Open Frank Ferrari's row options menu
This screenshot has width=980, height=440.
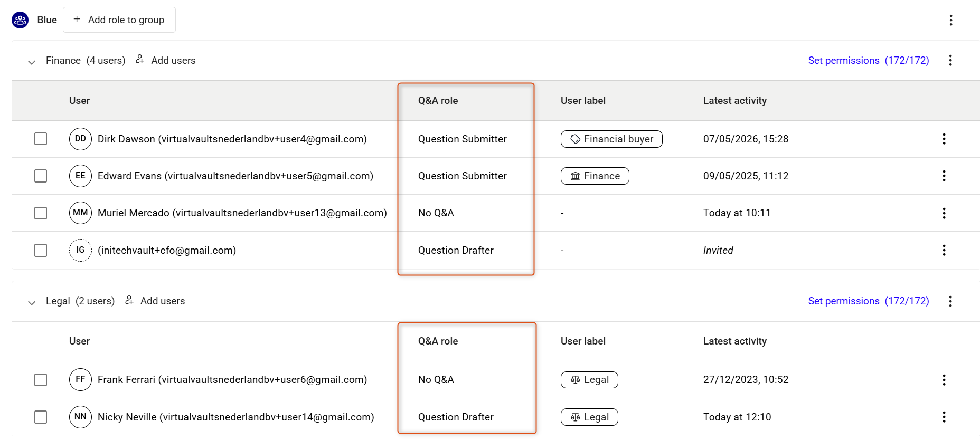[944, 380]
